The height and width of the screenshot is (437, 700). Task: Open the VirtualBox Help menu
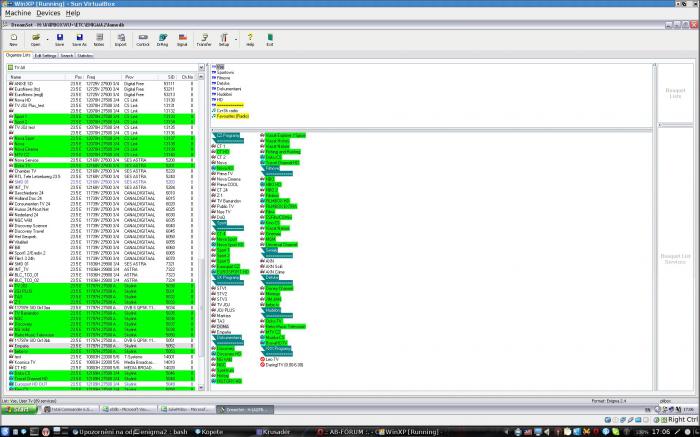click(x=73, y=13)
